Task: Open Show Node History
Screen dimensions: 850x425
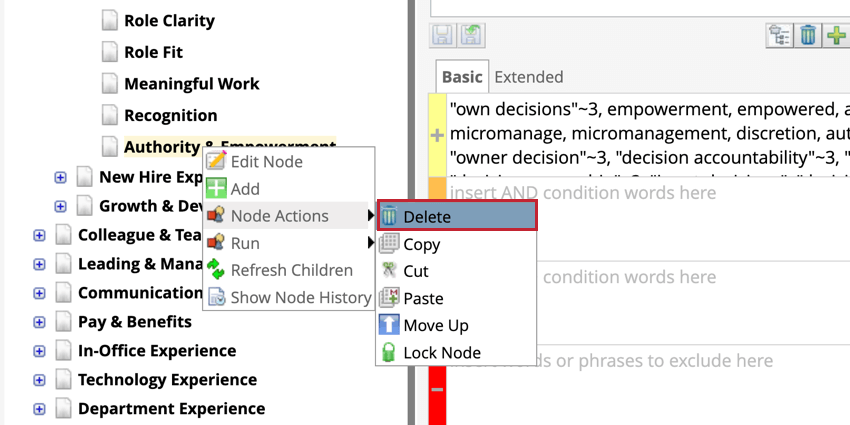Action: point(300,297)
